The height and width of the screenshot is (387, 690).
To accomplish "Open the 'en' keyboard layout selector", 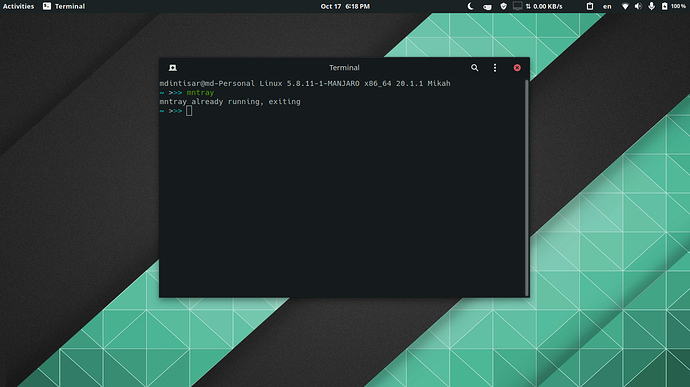I will [x=607, y=6].
